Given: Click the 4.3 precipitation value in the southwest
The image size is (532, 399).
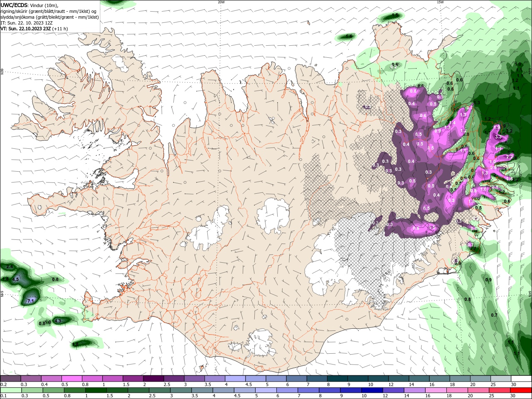Looking at the screenshot, I should 58,320.
